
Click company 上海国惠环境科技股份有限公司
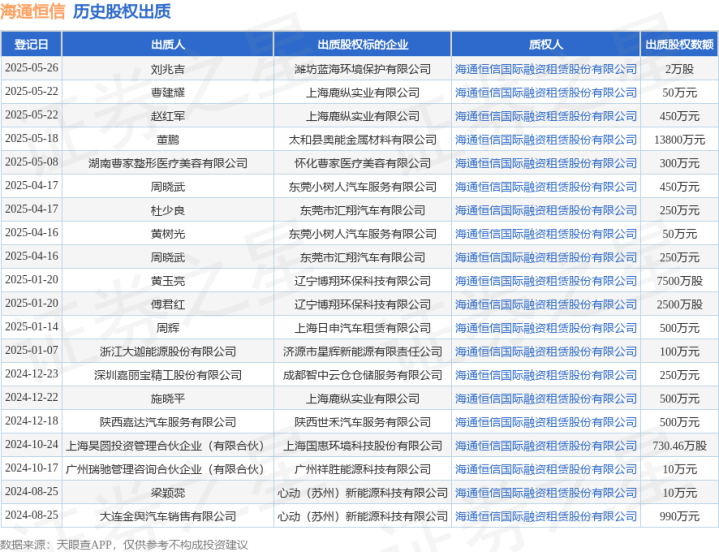coord(362,446)
